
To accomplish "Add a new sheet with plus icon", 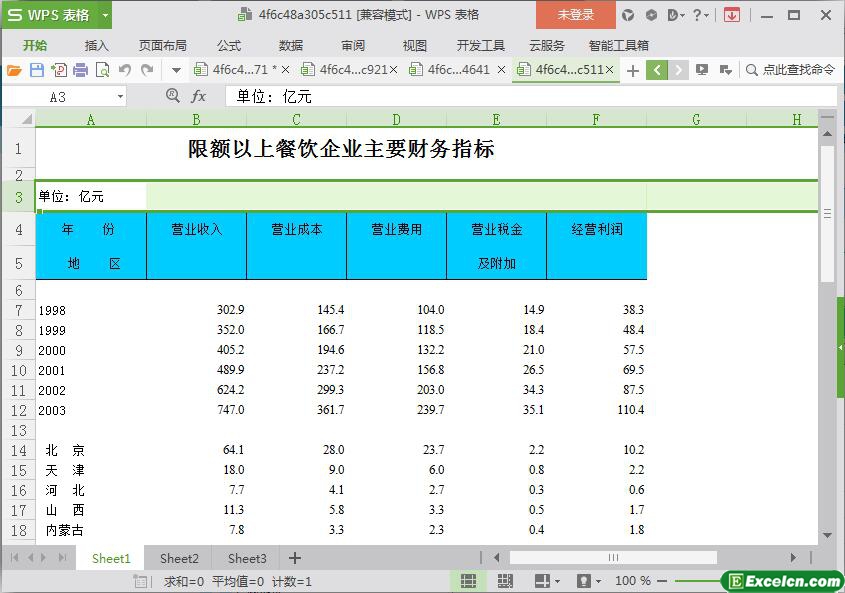I will [295, 558].
